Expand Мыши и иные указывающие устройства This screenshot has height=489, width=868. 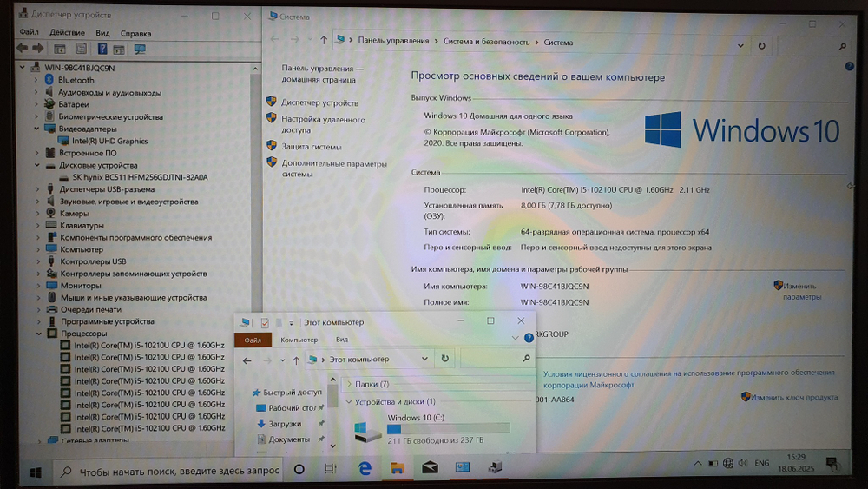pos(38,297)
